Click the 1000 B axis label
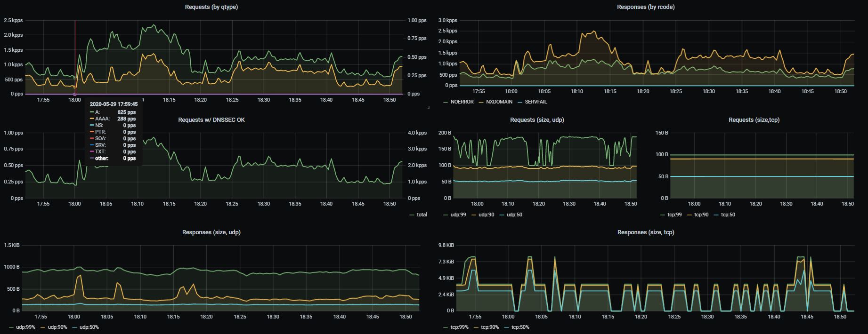 (x=13, y=267)
